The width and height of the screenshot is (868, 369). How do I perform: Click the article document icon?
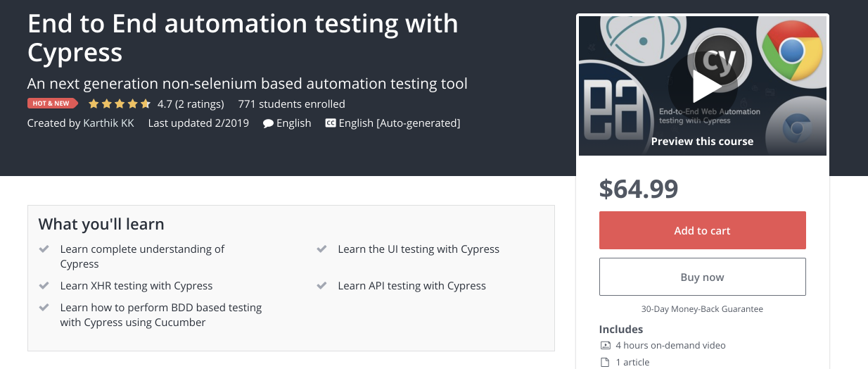coord(605,363)
